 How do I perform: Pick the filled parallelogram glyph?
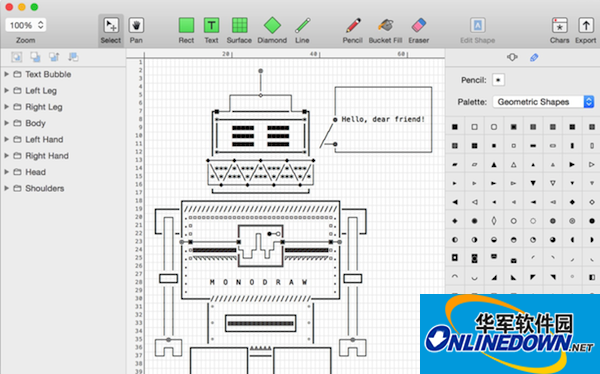[x=455, y=165]
